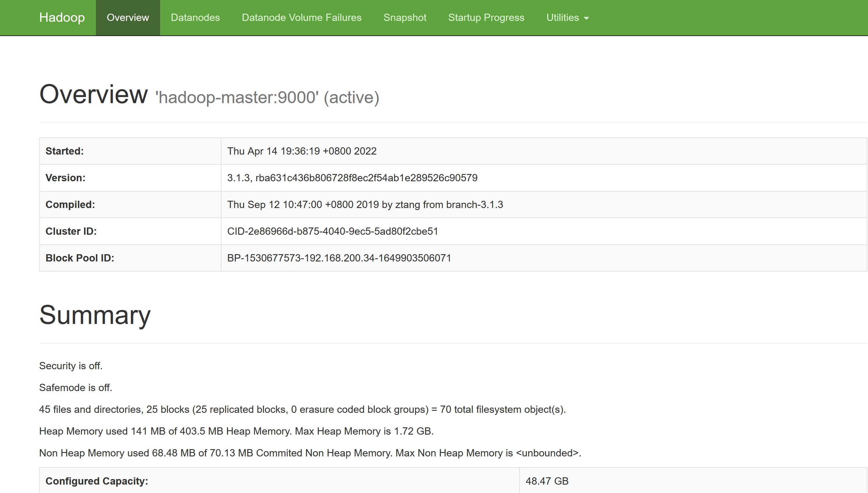The width and height of the screenshot is (868, 493).
Task: Click the 'Safemode is off.' line
Action: (x=76, y=388)
